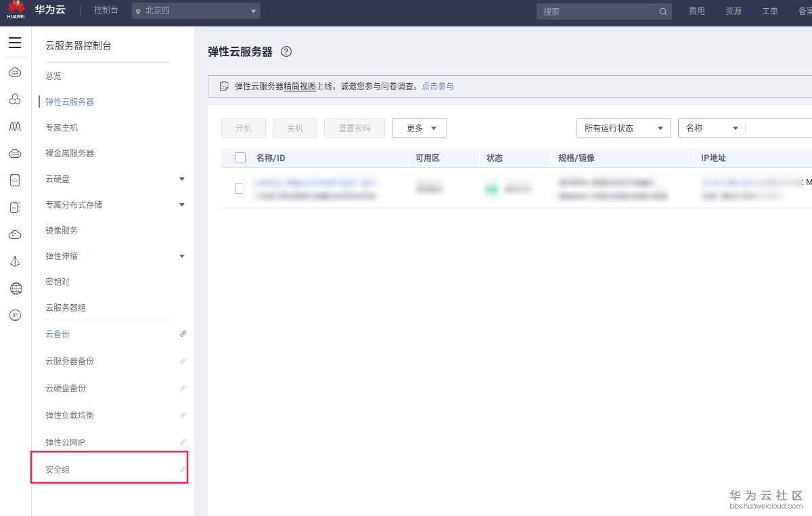This screenshot has width=812, height=516.
Task: Open the hamburger service list menu
Action: pyautogui.click(x=15, y=43)
